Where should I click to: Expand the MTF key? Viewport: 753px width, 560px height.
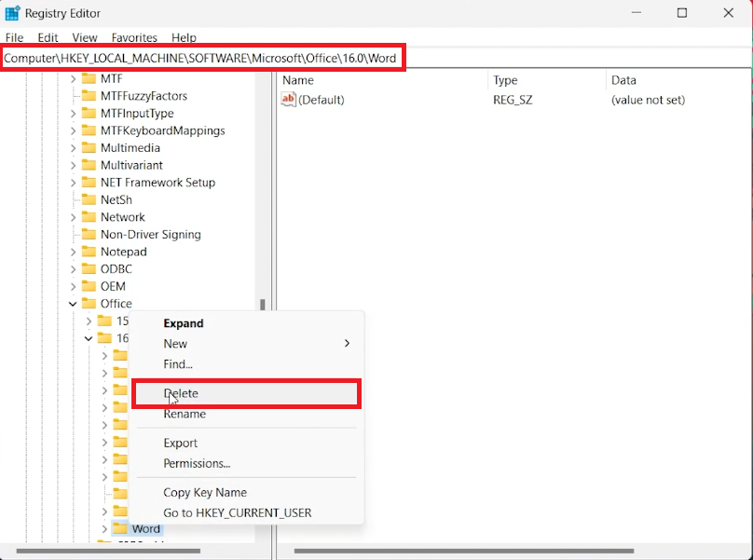(73, 79)
